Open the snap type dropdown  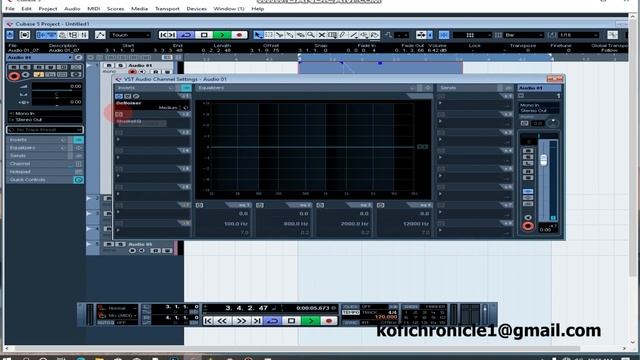471,35
